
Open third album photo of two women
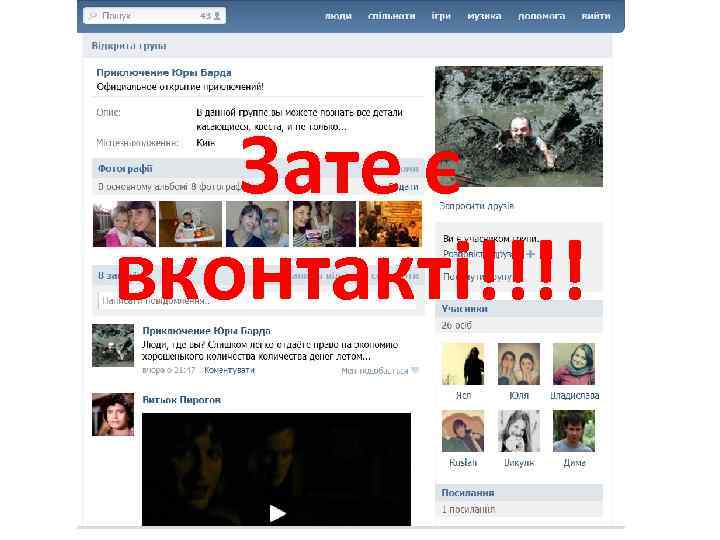click(x=258, y=224)
